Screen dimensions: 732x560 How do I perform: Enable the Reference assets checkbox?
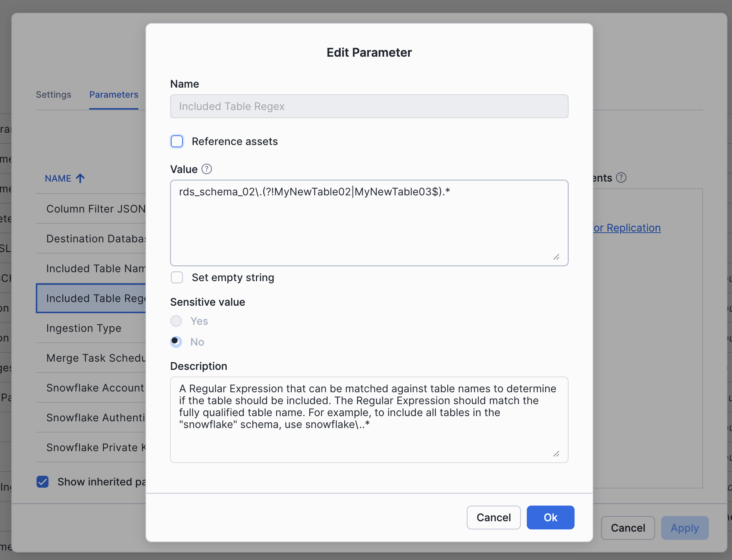pos(177,142)
